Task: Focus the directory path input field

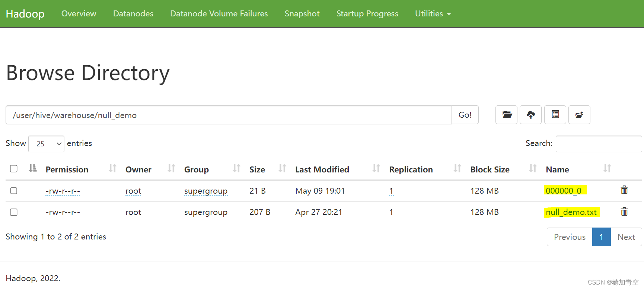Action: [x=229, y=115]
